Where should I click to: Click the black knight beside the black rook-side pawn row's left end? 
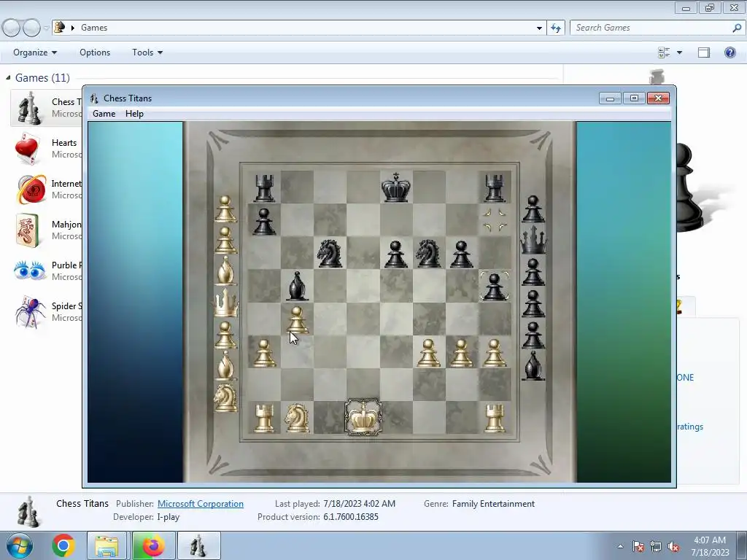(x=330, y=253)
